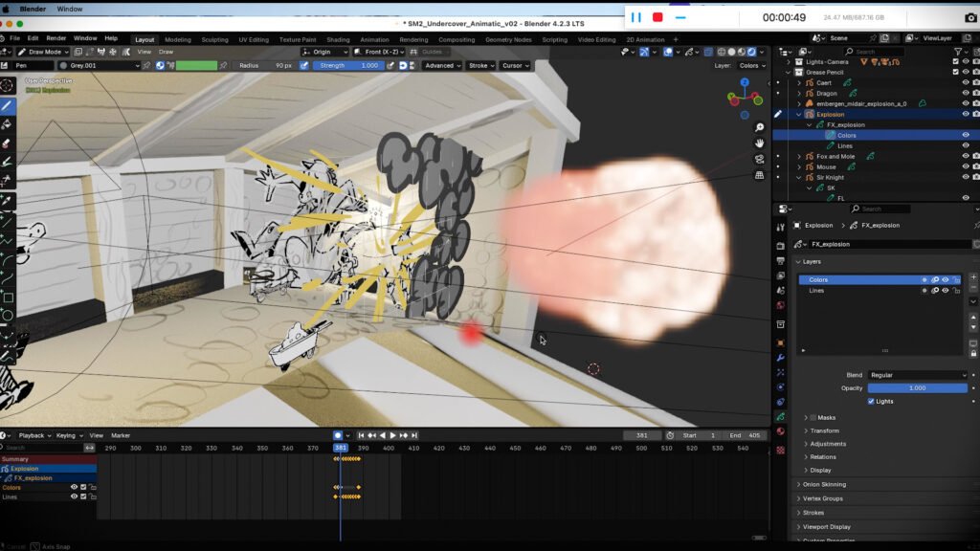The width and height of the screenshot is (980, 551).
Task: Open the Output properties tab icon
Action: pos(781,260)
